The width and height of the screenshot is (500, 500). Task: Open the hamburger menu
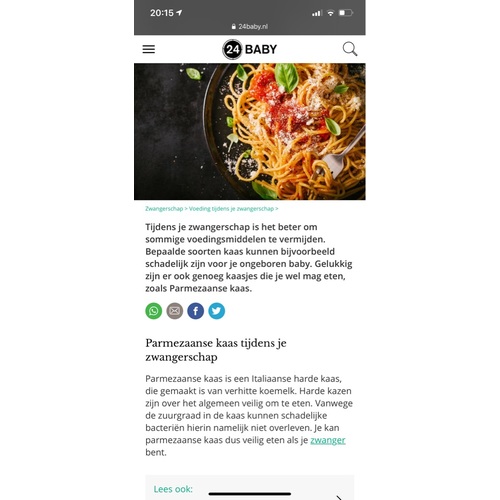pos(149,49)
